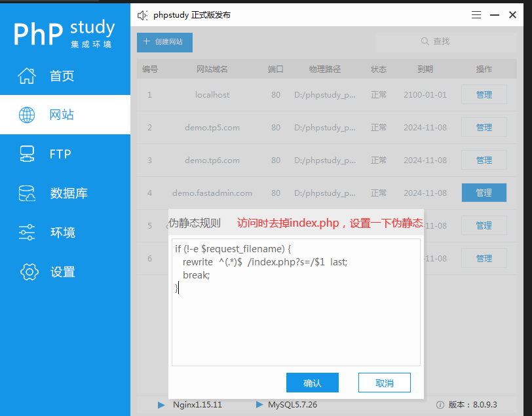Confirm rewrite rules with 确认

[x=312, y=383]
